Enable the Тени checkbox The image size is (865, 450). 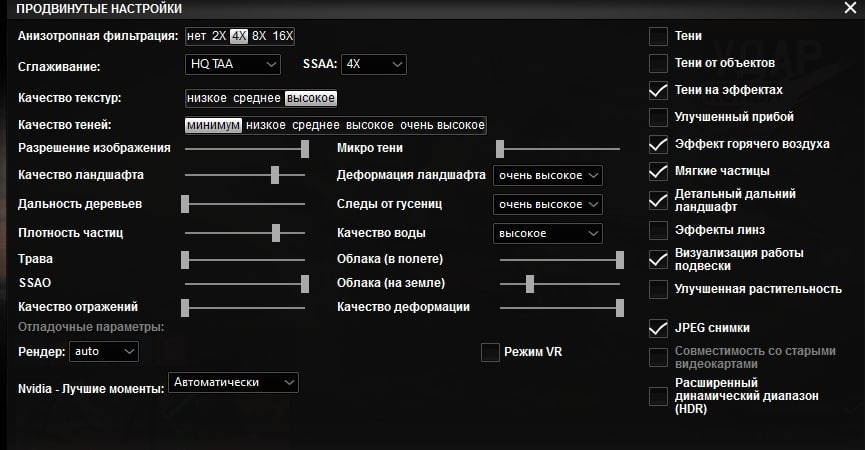[x=658, y=36]
